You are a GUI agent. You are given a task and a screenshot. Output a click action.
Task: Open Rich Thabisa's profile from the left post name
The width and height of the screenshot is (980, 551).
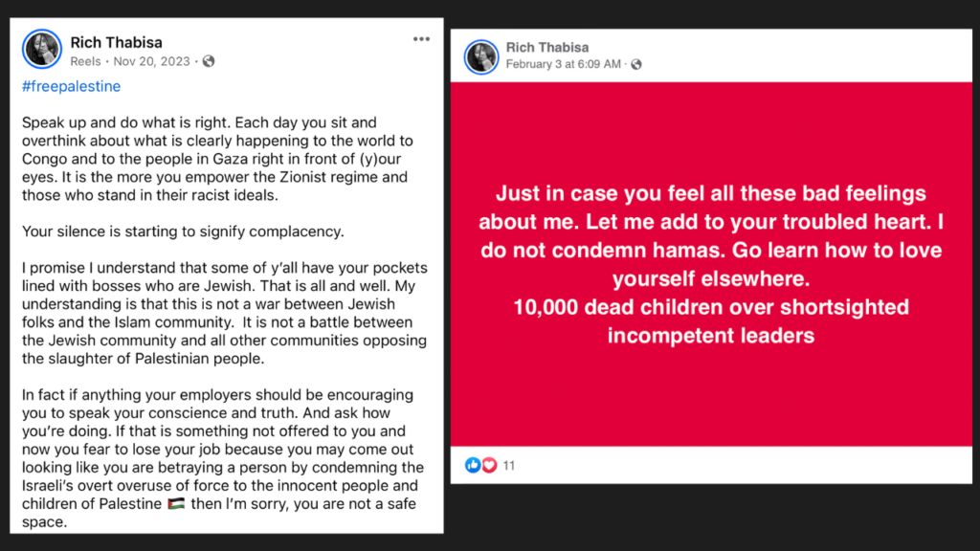coord(116,42)
